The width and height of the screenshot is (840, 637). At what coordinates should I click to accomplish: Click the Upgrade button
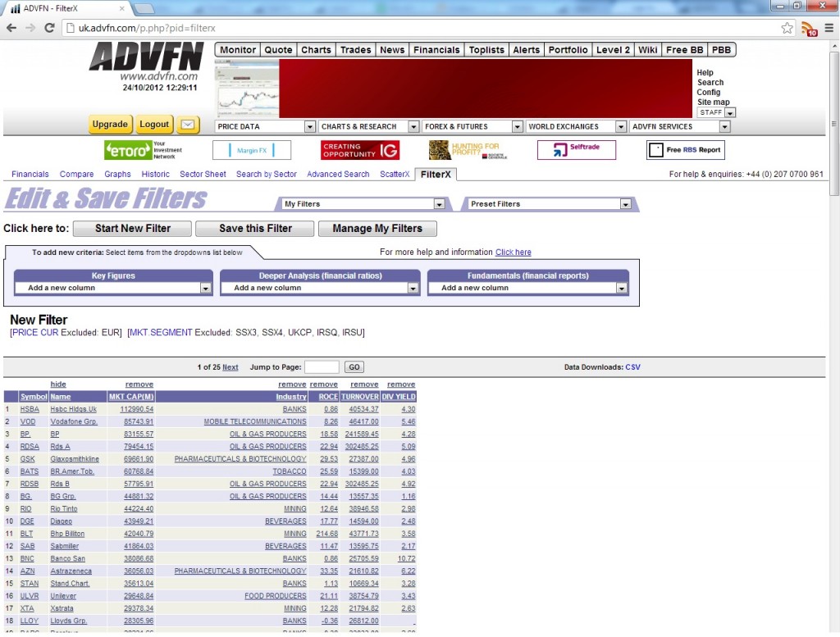110,124
